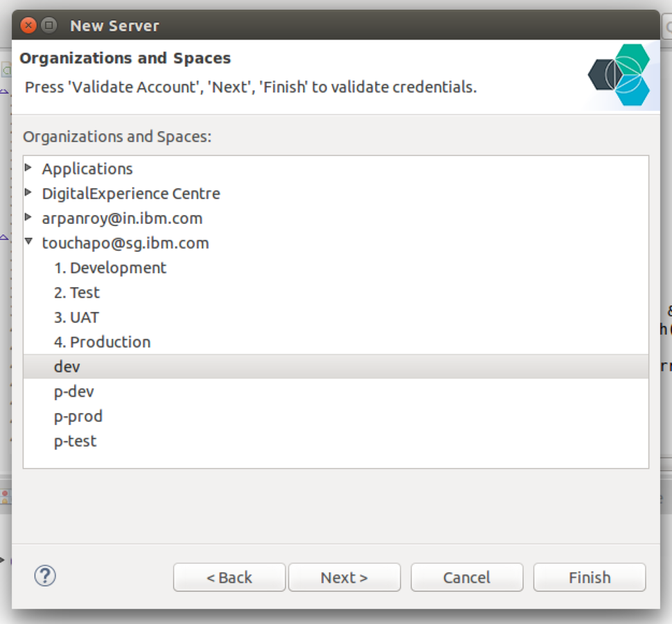Select the highlighted 'dev' space

(x=336, y=367)
